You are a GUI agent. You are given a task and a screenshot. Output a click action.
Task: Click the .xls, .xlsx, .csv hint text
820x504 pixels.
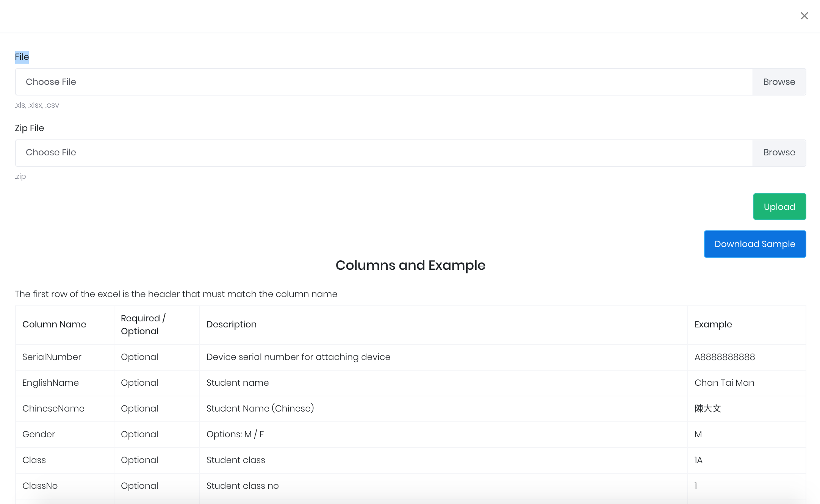(37, 105)
